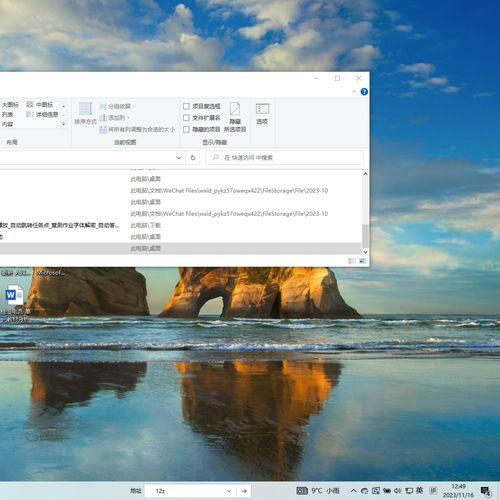500x500 pixels.
Task: Click the battery tray icon
Action: tap(387, 491)
